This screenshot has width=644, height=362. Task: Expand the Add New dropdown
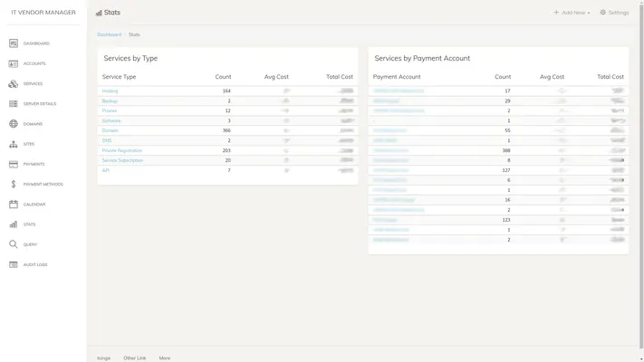[x=572, y=13]
